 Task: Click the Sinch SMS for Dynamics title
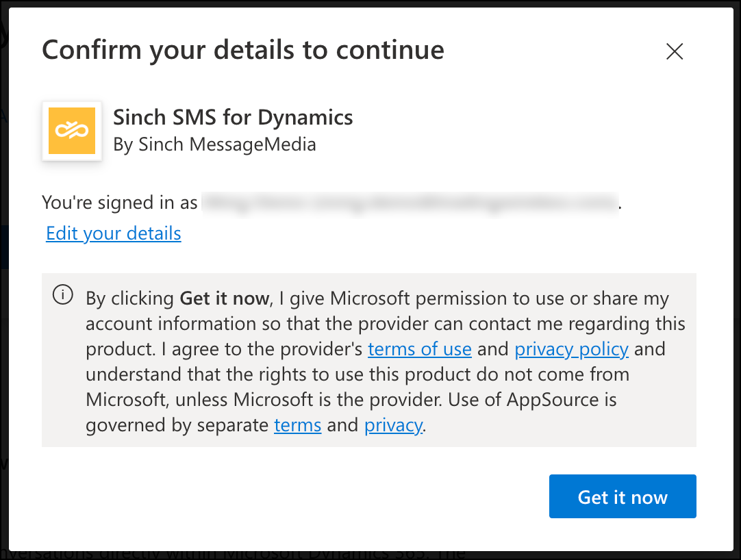pyautogui.click(x=233, y=117)
